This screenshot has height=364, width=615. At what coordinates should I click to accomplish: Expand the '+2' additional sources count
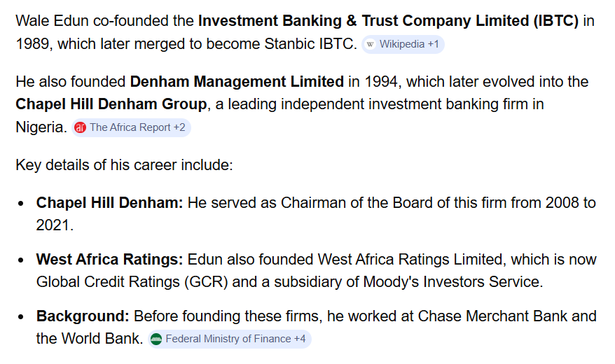click(x=179, y=127)
